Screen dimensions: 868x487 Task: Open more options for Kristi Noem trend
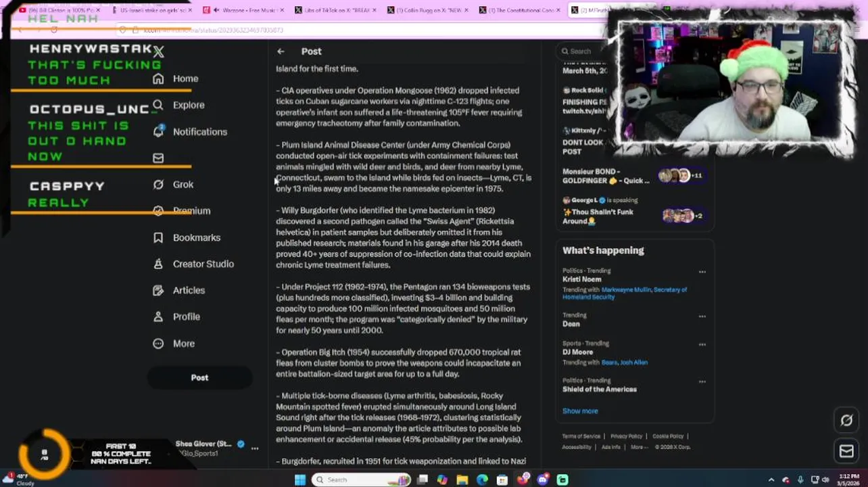point(702,272)
